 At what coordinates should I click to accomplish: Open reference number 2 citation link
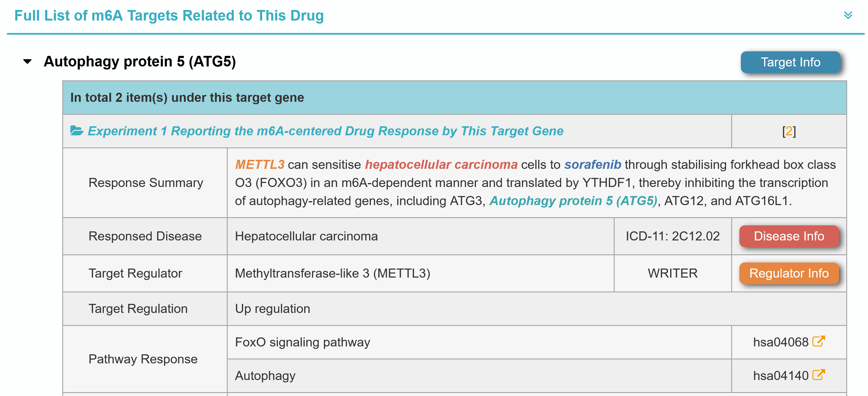[789, 131]
